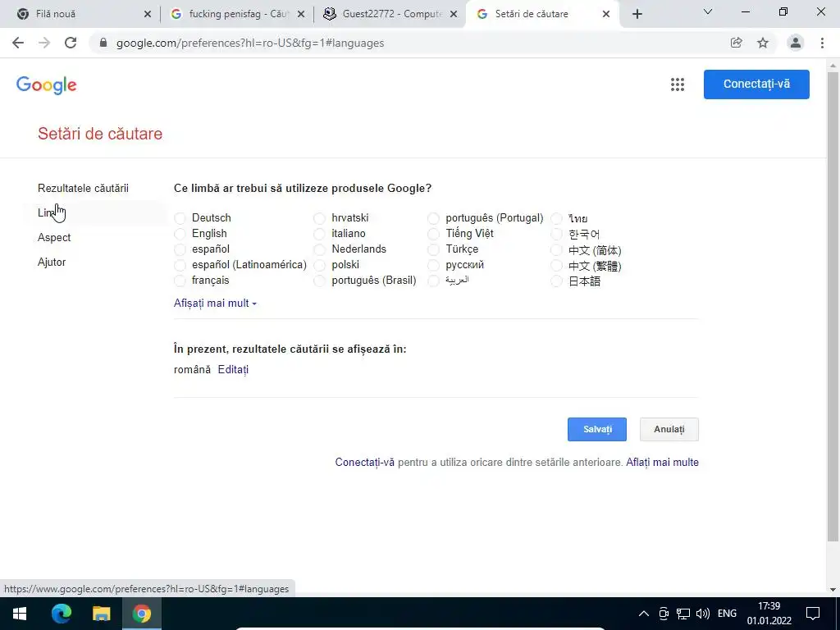
Task: Open the 'Aflați mai multe' link
Action: 662,463
